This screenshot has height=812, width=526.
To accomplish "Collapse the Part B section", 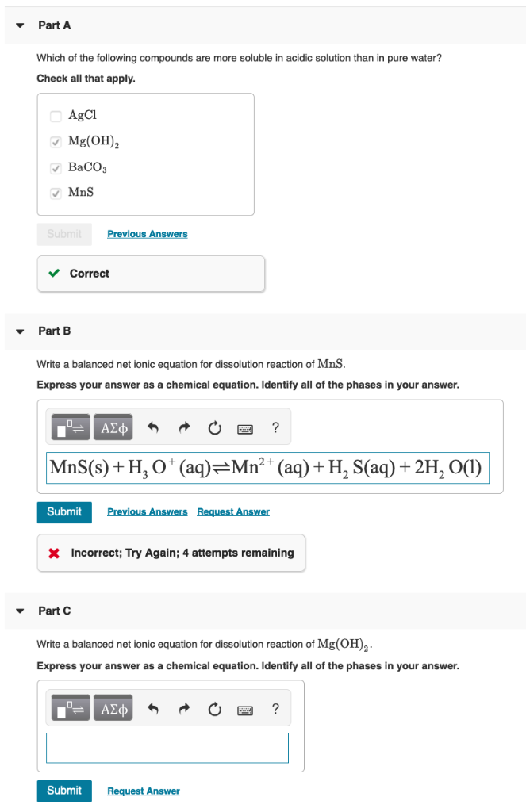I will [x=19, y=331].
